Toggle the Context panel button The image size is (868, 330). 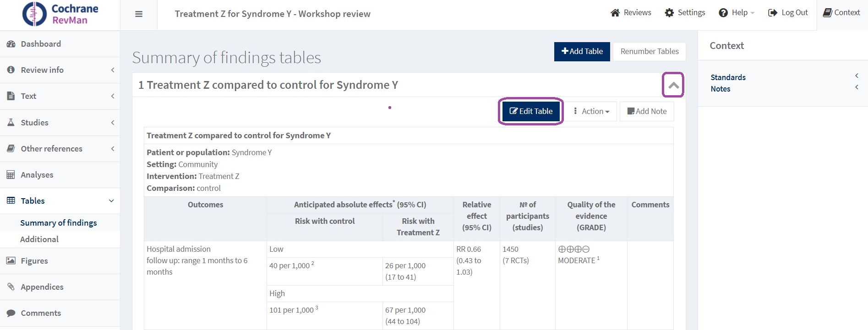click(x=841, y=13)
